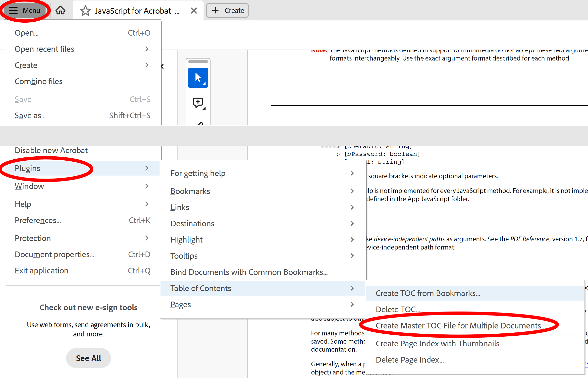Choose Delete TOC...
This screenshot has height=378, width=588.
point(475,309)
